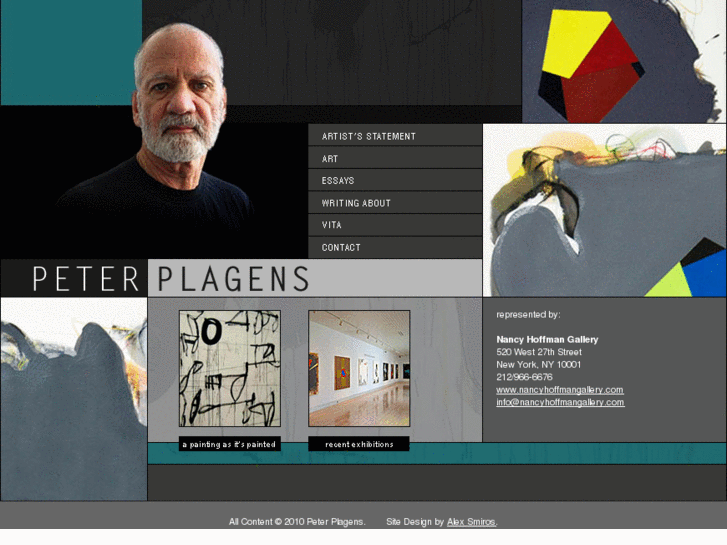Click the Peter Plagens name banner
Viewport: 727px width, 545px height.
241,278
